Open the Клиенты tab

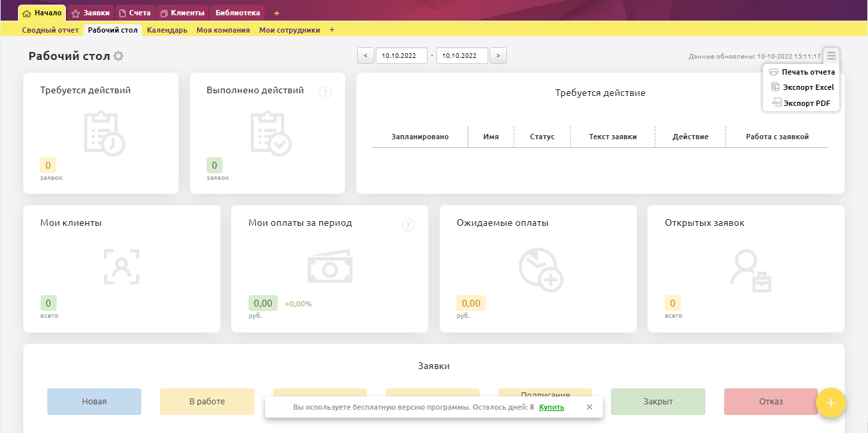point(183,13)
